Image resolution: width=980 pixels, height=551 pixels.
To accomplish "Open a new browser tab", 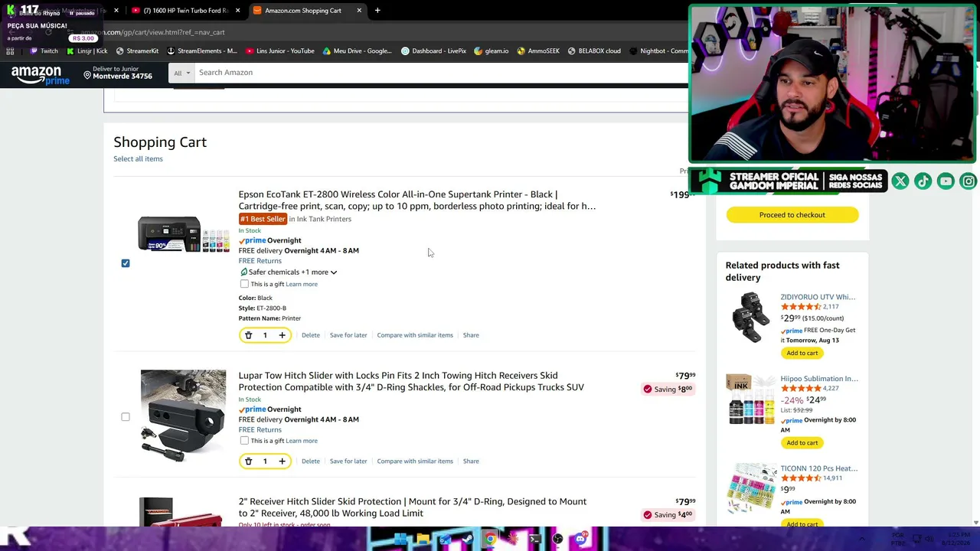I will click(x=377, y=11).
